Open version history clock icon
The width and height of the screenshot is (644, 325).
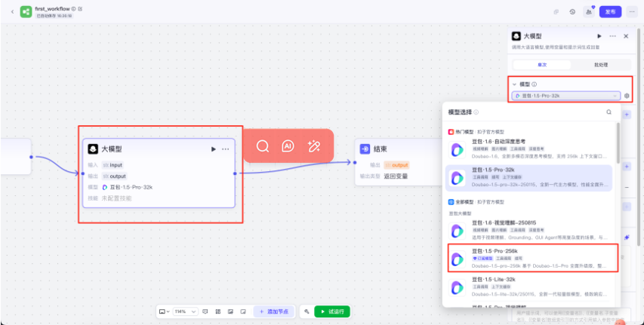point(572,12)
